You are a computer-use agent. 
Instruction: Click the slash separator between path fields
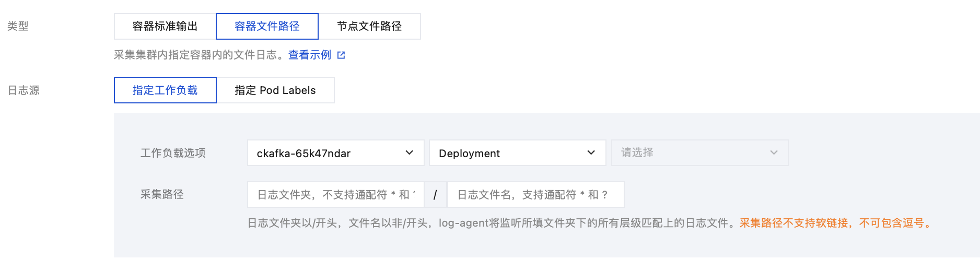pos(435,195)
